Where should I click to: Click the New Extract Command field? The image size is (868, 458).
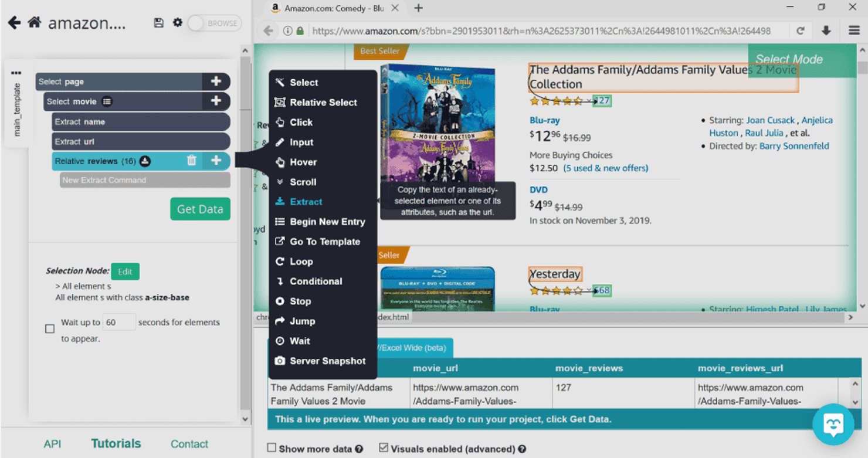[145, 180]
